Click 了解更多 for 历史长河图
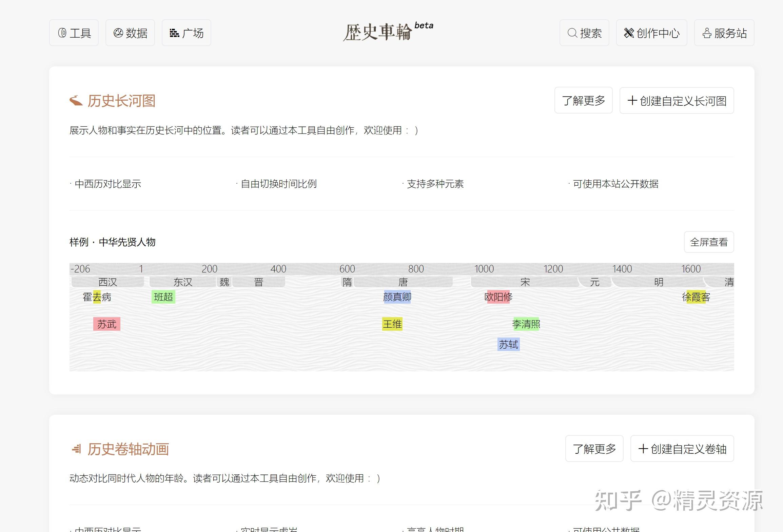This screenshot has height=532, width=783. [x=583, y=100]
